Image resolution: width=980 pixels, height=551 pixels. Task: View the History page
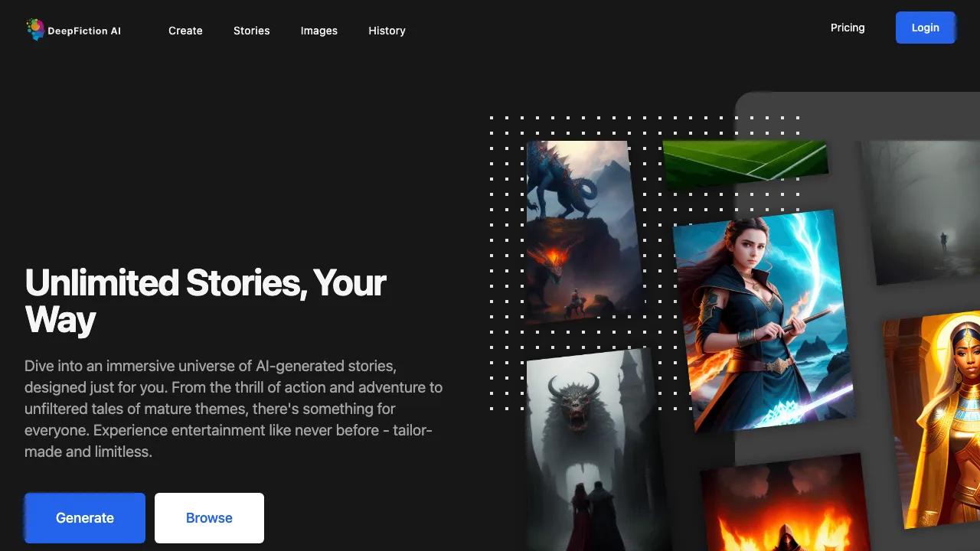point(387,31)
